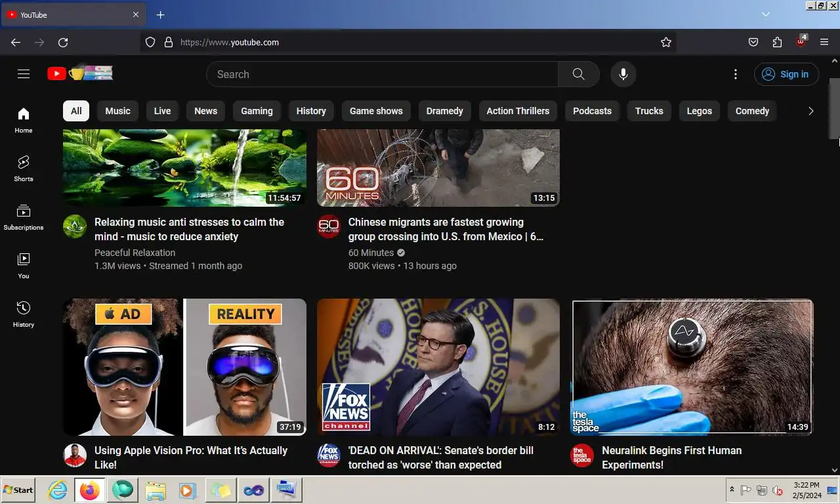
Task: Open file explorer folder on taskbar
Action: pyautogui.click(x=156, y=490)
